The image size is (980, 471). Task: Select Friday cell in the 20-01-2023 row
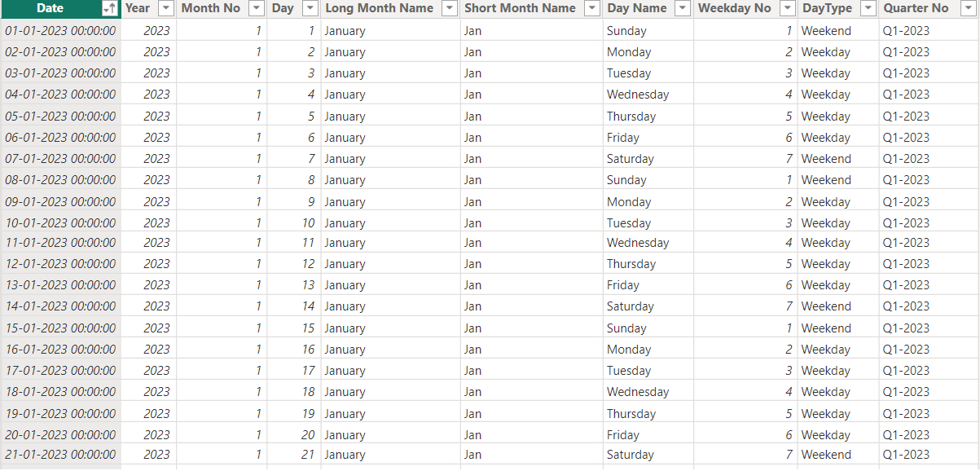pos(623,435)
